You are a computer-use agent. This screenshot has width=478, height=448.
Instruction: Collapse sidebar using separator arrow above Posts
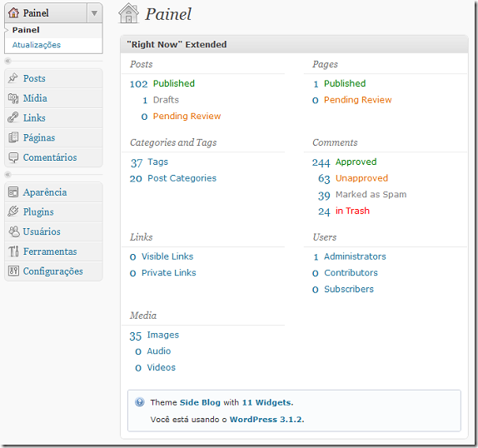click(x=8, y=61)
